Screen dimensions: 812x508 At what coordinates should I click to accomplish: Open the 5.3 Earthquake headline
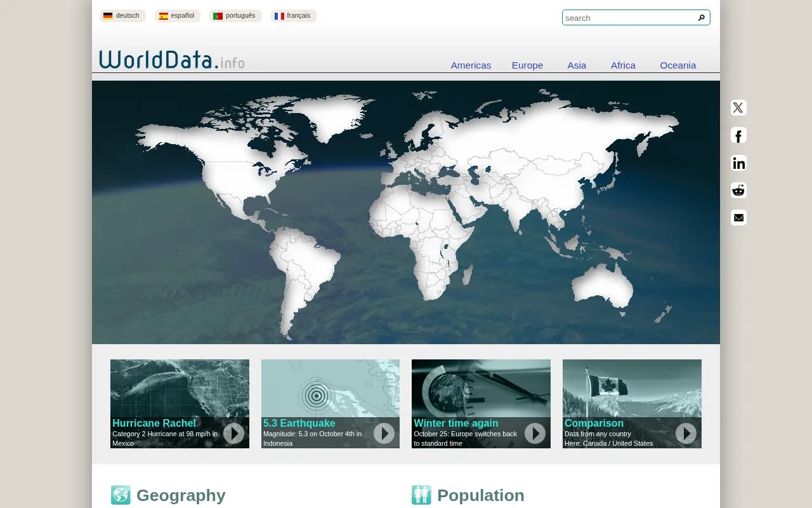[x=299, y=423]
